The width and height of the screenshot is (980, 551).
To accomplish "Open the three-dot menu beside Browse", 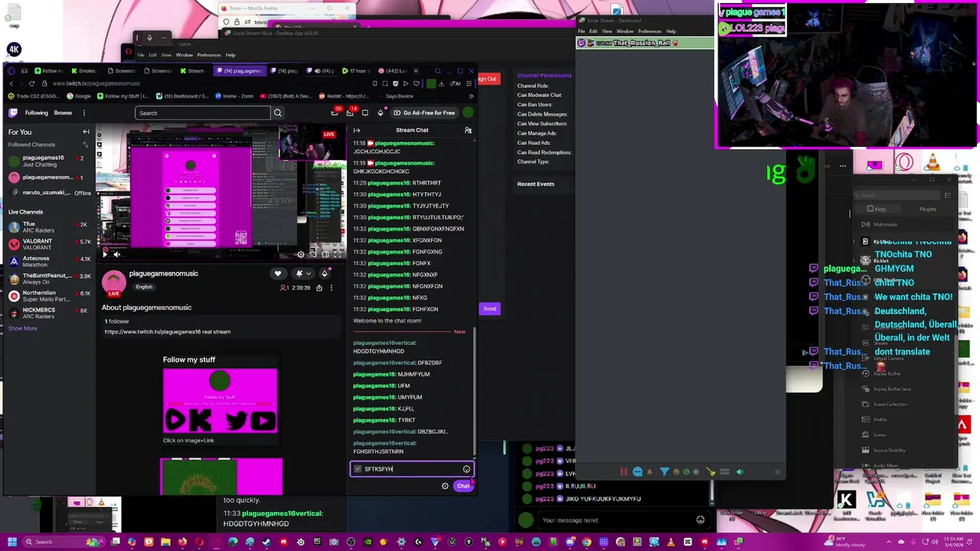I will coord(84,112).
